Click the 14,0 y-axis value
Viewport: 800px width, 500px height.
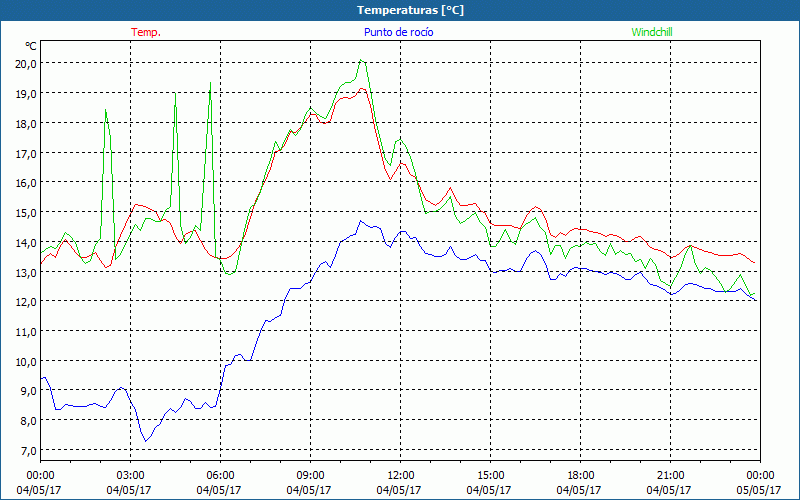[x=27, y=242]
